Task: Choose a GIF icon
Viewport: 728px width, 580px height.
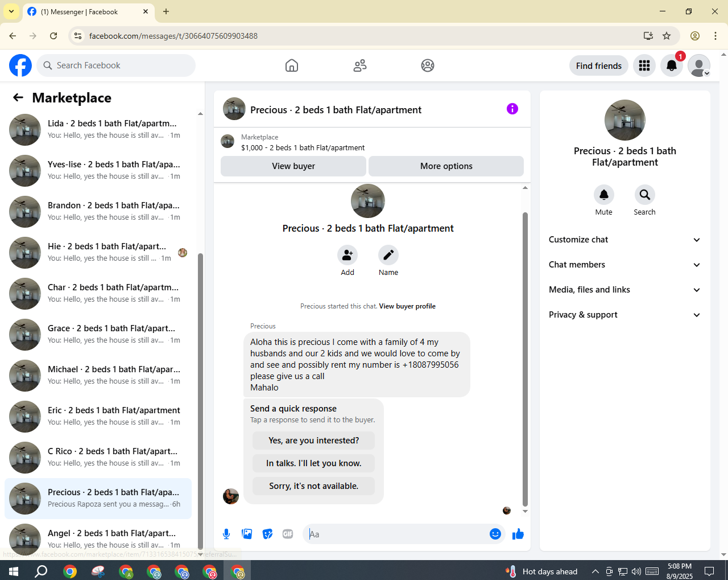Action: [288, 534]
